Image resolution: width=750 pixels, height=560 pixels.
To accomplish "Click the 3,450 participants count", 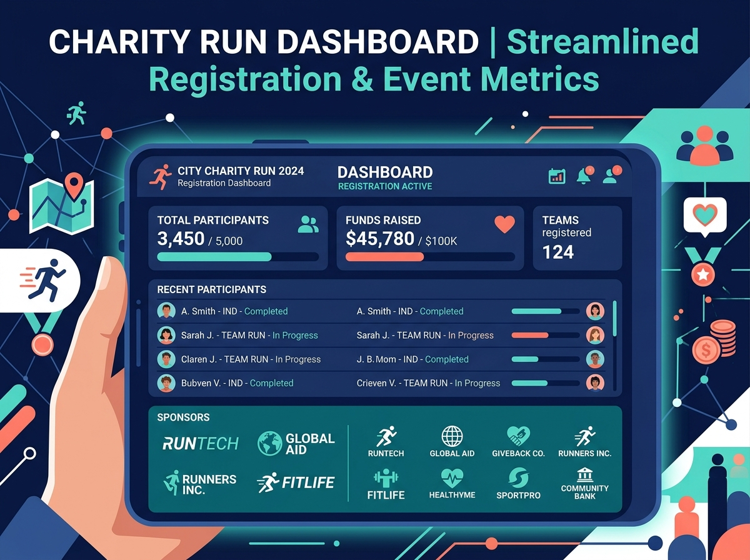I will pos(181,238).
